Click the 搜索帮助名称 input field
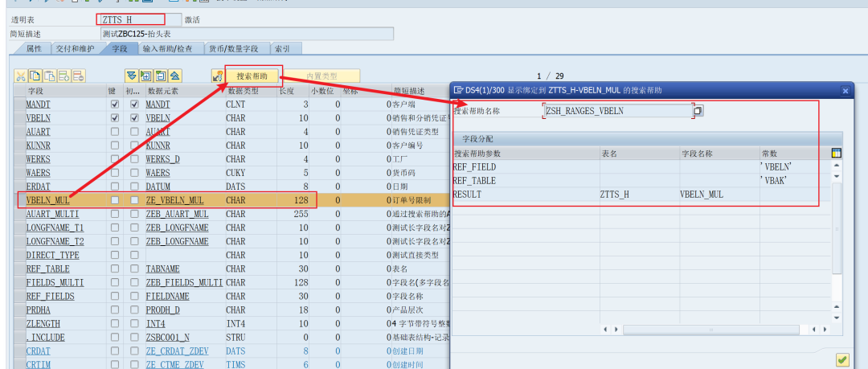868x369 pixels. (x=617, y=111)
